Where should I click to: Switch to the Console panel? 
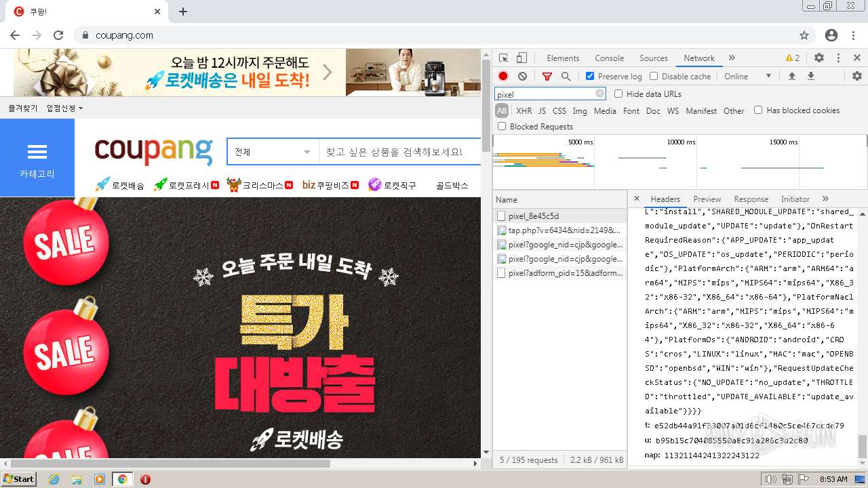tap(610, 58)
